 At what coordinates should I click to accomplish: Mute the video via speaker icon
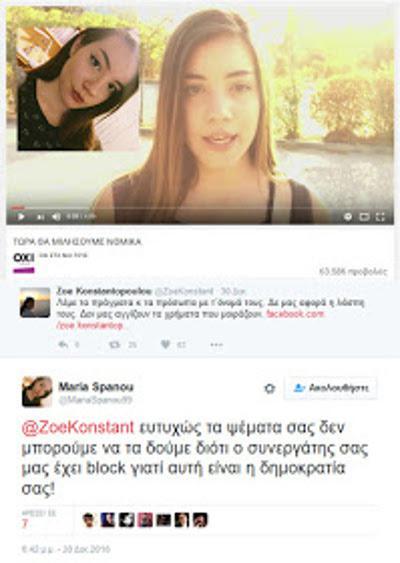point(56,217)
